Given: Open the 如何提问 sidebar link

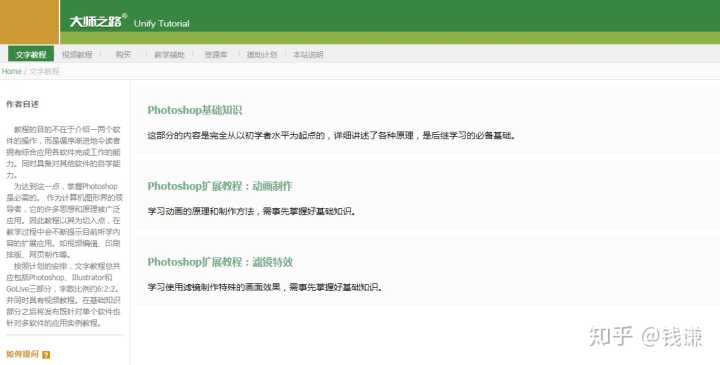Looking at the screenshot, I should click(x=22, y=354).
